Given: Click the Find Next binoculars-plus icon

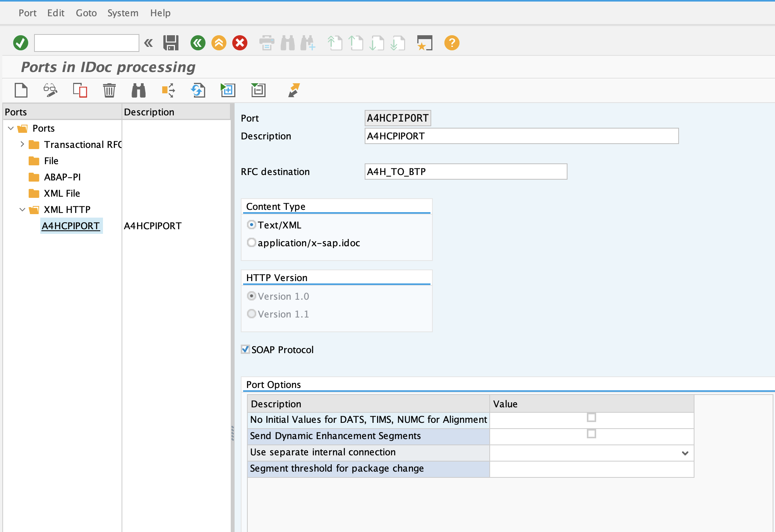Looking at the screenshot, I should [308, 43].
